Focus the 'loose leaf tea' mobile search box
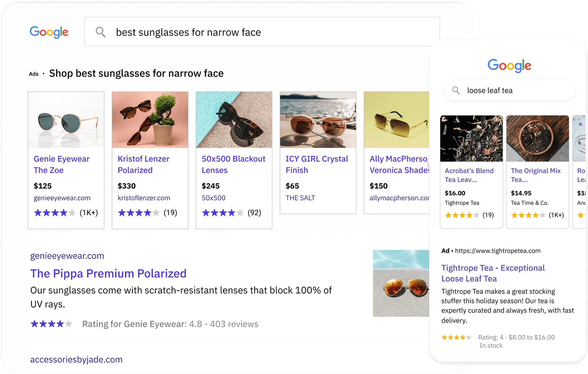This screenshot has height=374, width=588. coord(509,90)
